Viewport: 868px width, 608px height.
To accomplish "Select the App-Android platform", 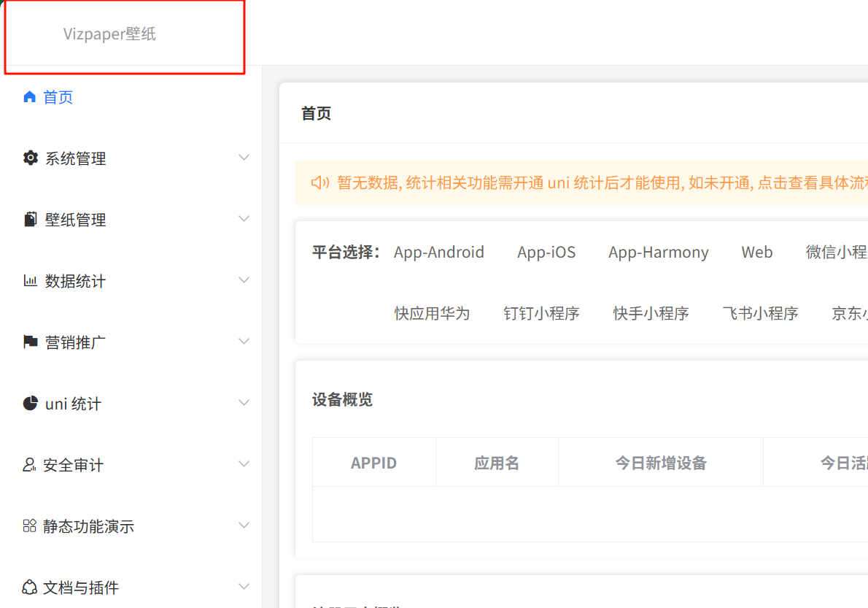I will pyautogui.click(x=438, y=252).
